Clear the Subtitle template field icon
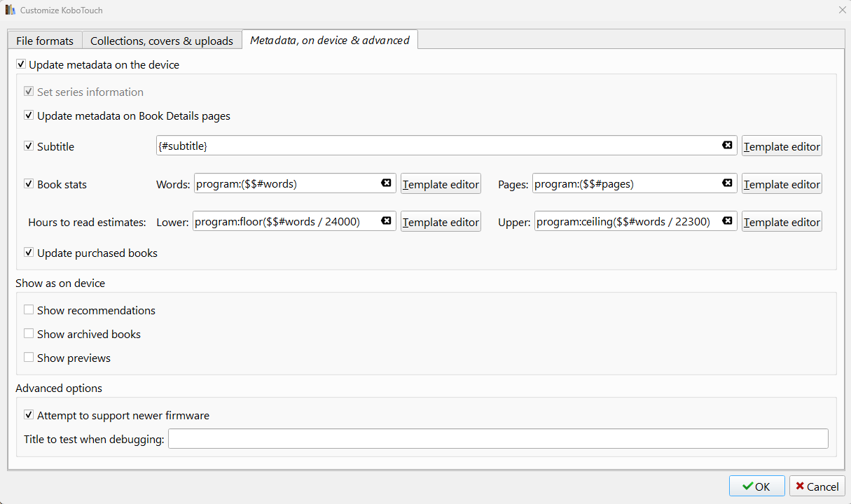Screen dimensions: 851x504 727,145
